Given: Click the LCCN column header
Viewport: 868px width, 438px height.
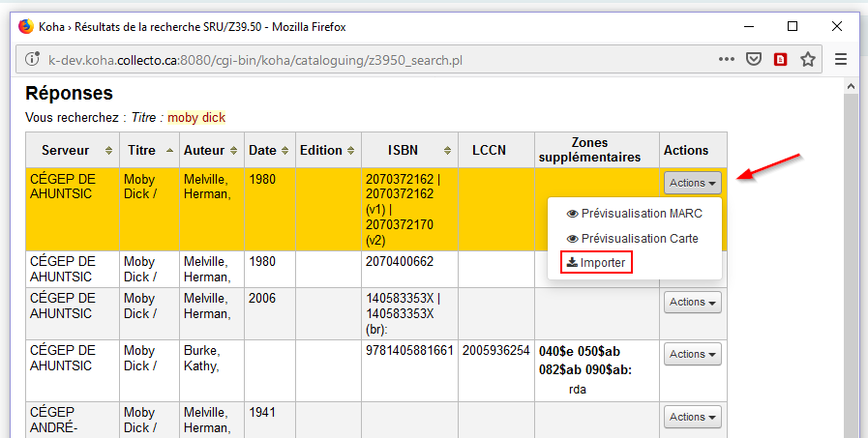Looking at the screenshot, I should 496,151.
